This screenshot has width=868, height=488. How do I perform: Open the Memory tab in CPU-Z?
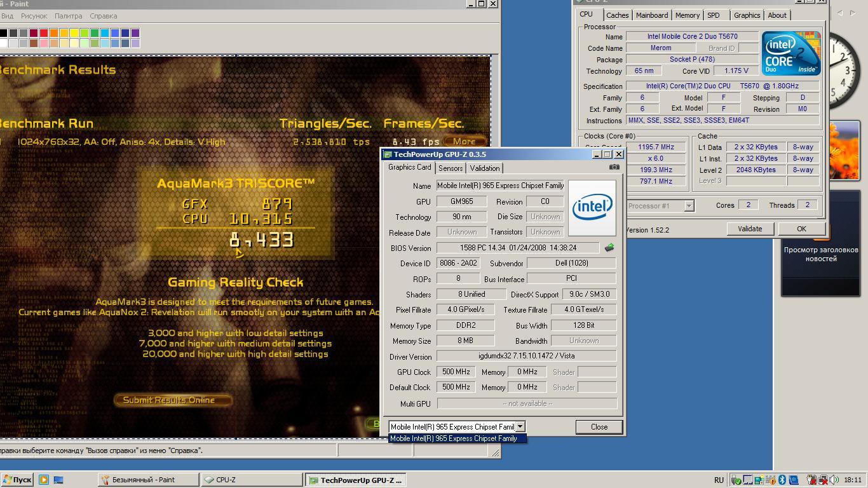pos(688,15)
